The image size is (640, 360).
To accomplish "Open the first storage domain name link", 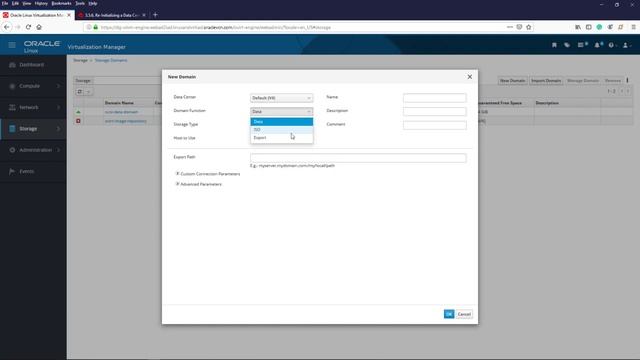I will tap(121, 112).
